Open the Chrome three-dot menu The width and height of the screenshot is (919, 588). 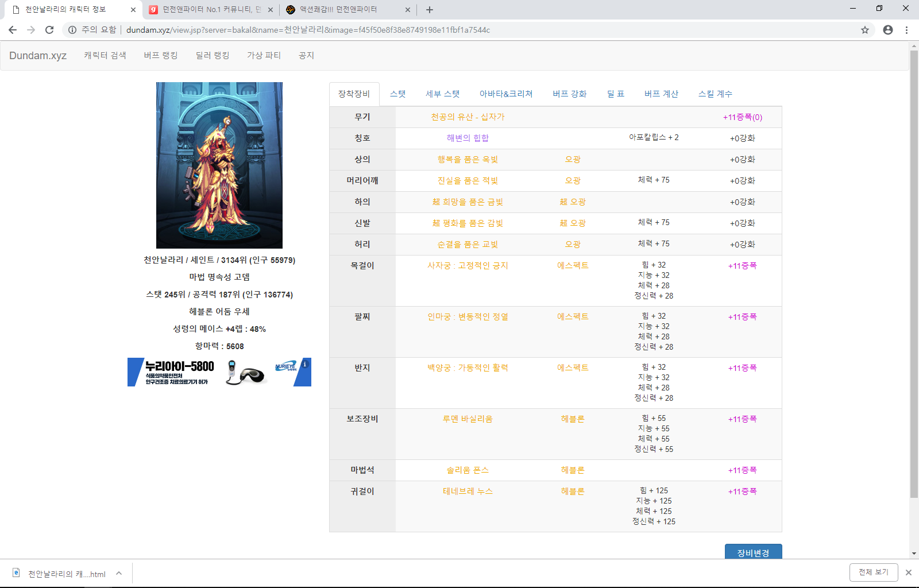click(x=907, y=30)
